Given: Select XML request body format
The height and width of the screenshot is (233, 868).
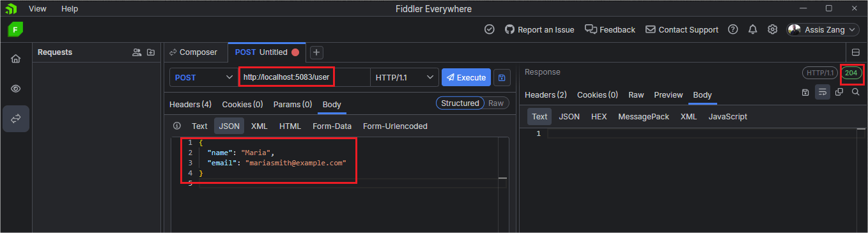Looking at the screenshot, I should click(259, 126).
